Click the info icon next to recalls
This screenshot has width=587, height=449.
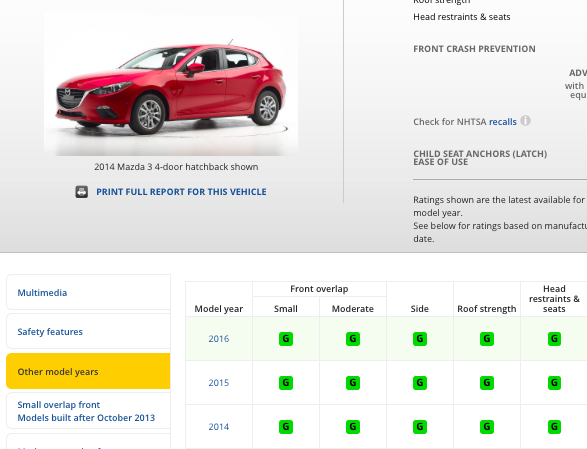click(525, 121)
